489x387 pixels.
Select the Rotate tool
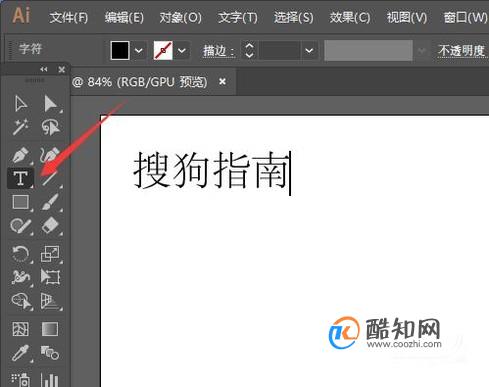[x=20, y=253]
